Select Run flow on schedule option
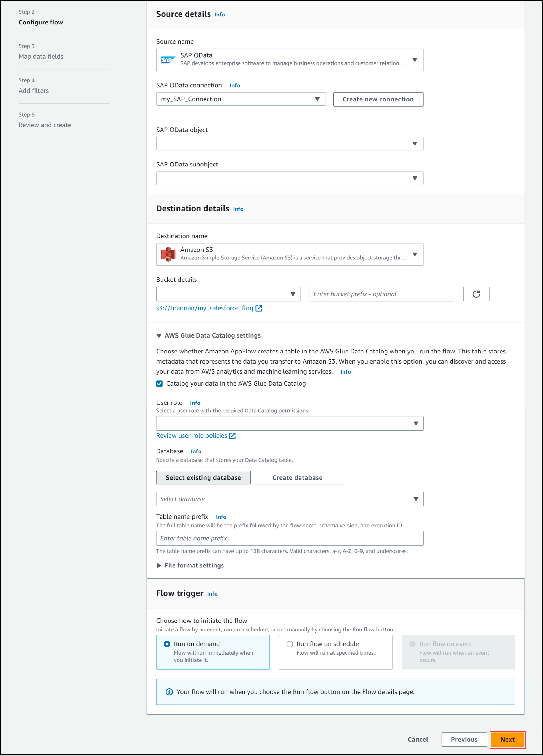The height and width of the screenshot is (756, 543). [x=290, y=644]
